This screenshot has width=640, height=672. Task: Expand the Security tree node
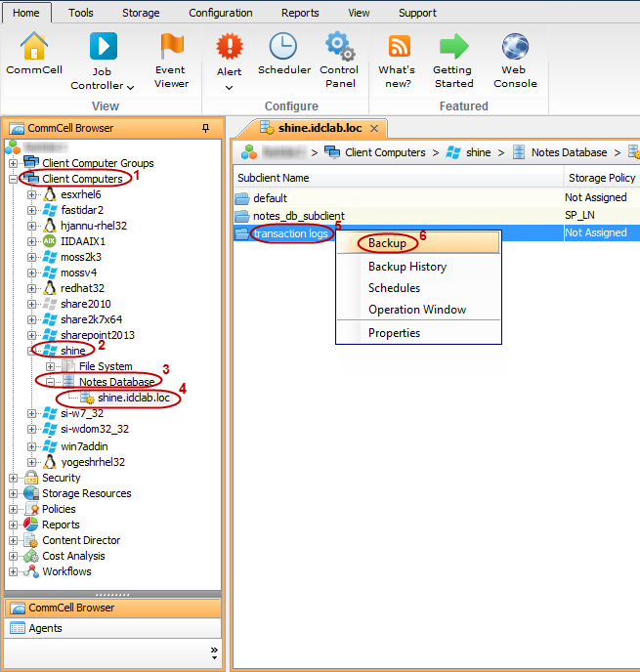pyautogui.click(x=14, y=478)
